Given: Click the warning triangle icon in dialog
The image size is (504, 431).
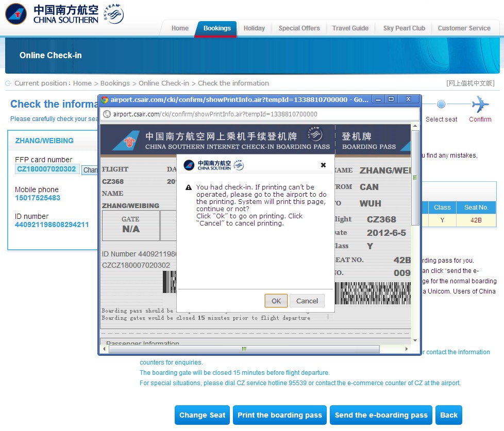Looking at the screenshot, I should (x=189, y=187).
